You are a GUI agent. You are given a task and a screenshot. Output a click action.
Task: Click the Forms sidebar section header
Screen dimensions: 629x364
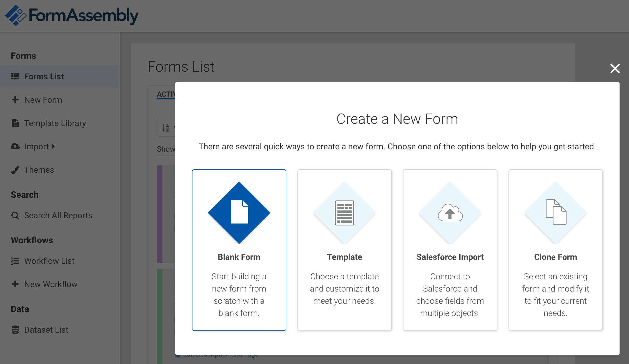click(x=23, y=56)
